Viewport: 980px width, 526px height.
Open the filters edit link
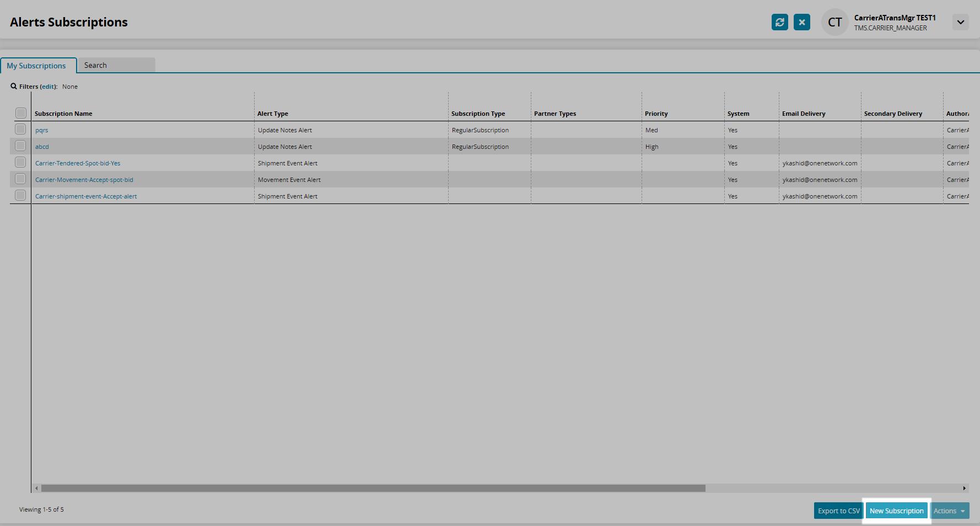(49, 87)
